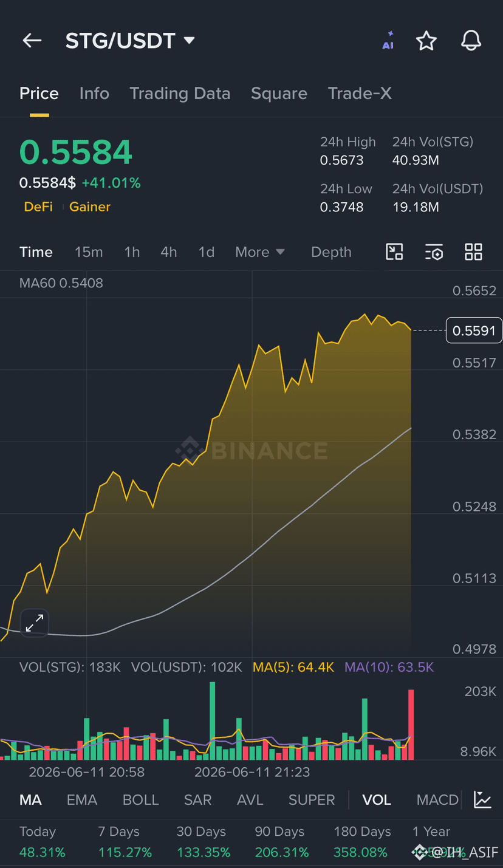503x868 pixels.
Task: Enable the BOLL indicator
Action: point(141,800)
